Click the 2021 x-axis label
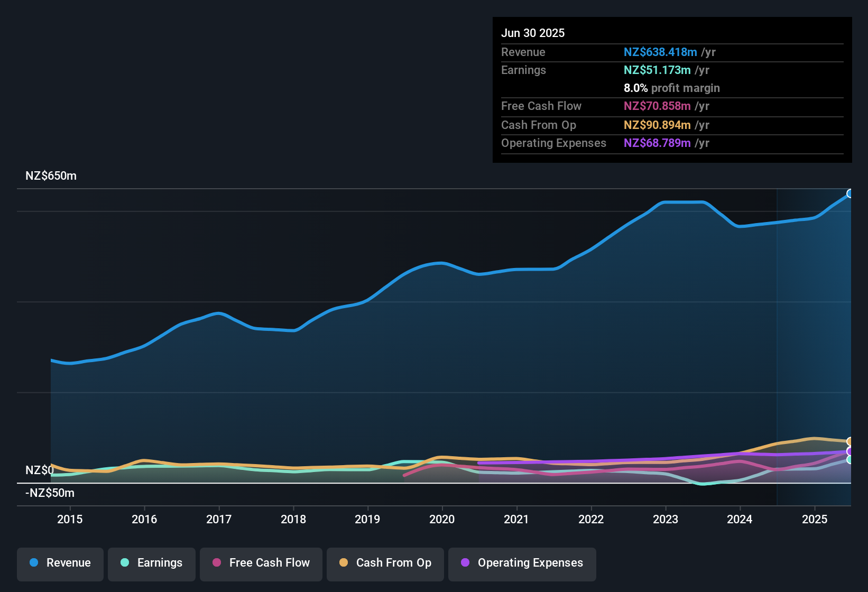This screenshot has width=868, height=592. (516, 519)
